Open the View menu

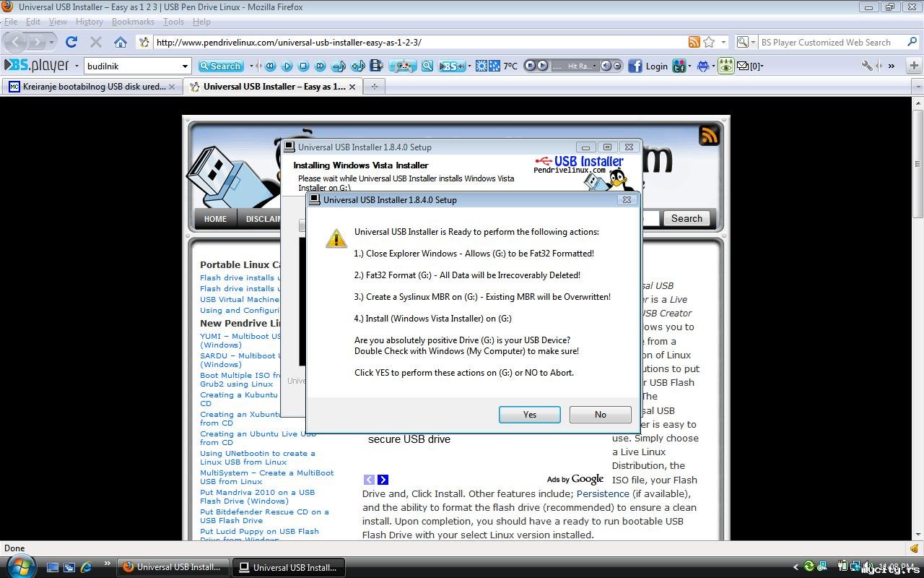pyautogui.click(x=58, y=22)
